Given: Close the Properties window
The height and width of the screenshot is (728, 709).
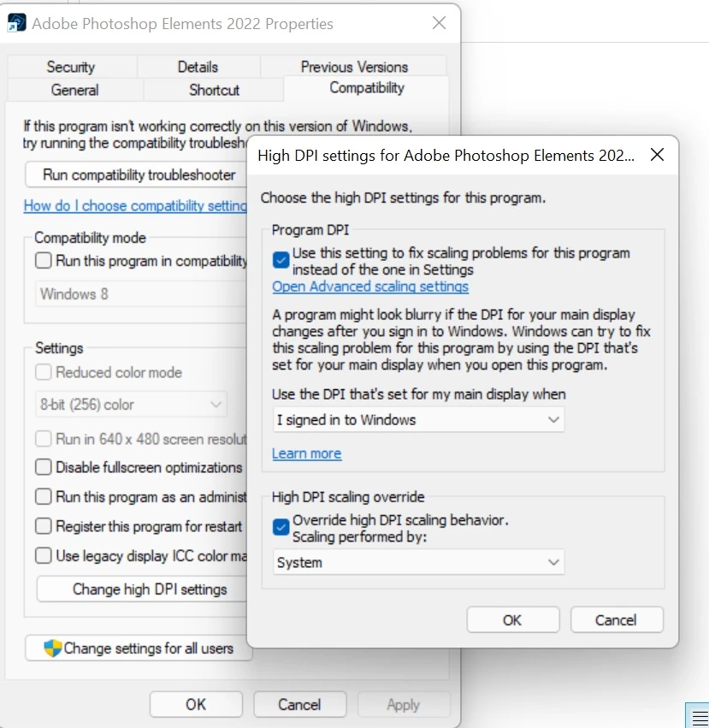Looking at the screenshot, I should coord(439,23).
